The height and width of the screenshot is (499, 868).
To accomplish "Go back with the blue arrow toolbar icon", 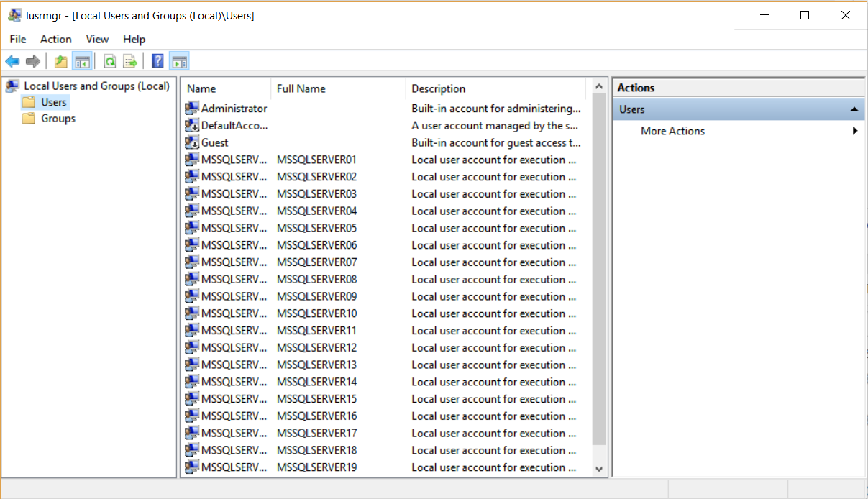I will coord(12,62).
